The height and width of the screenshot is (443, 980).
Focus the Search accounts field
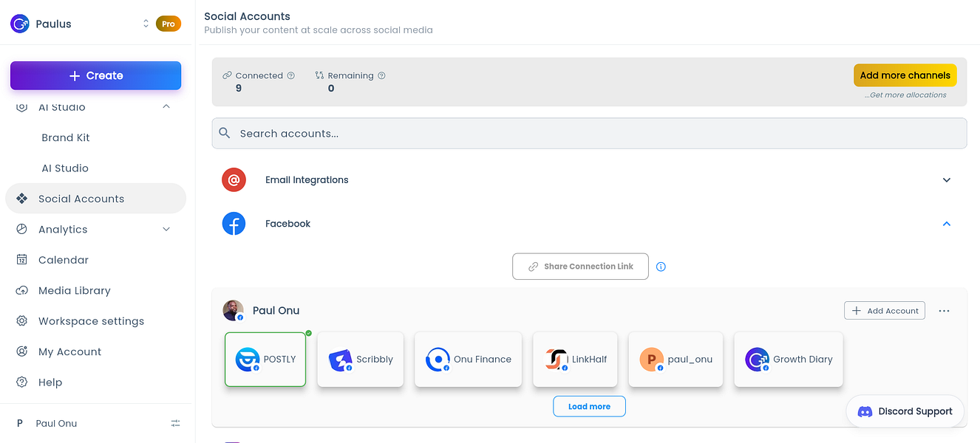click(589, 134)
